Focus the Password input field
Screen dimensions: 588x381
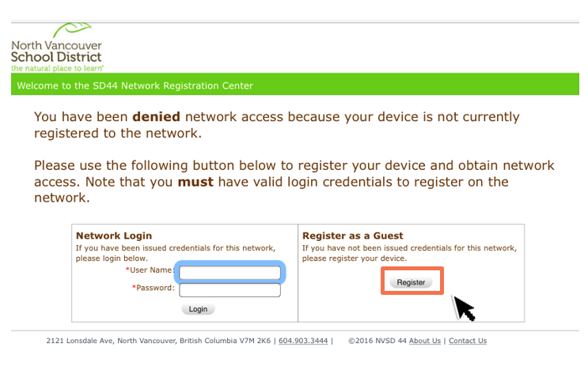(x=230, y=290)
